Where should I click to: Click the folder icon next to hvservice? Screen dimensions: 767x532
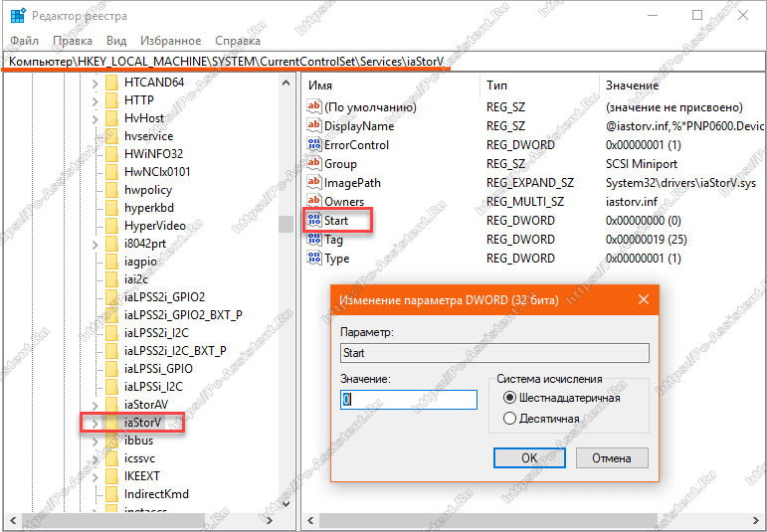pos(111,136)
